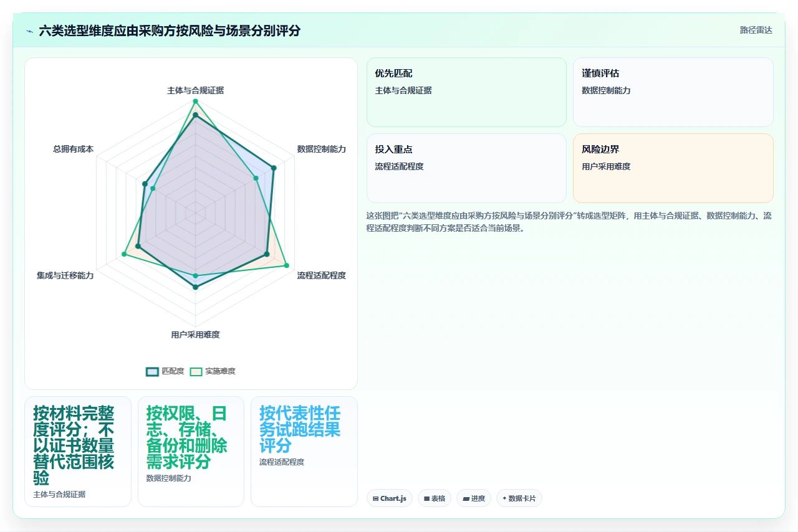Click the description paragraph starting 这张图把
The width and height of the screenshot is (798, 532).
(x=569, y=222)
